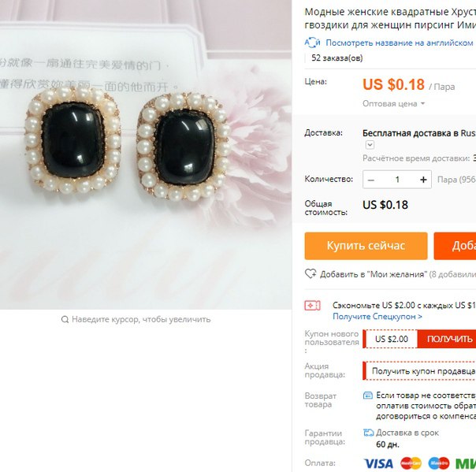The width and height of the screenshot is (476, 472).
Task: Click the coupon ticket icon
Action: coord(312,306)
